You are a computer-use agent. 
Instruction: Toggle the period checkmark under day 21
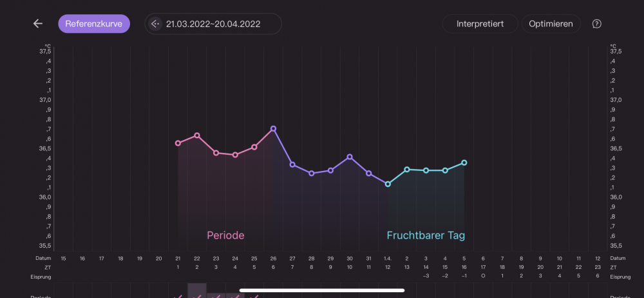pos(178,296)
